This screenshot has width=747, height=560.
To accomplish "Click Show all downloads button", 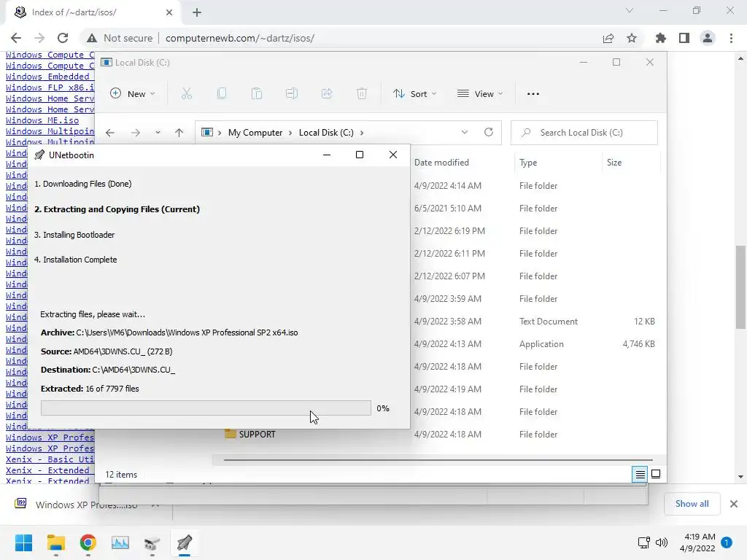I will point(692,504).
